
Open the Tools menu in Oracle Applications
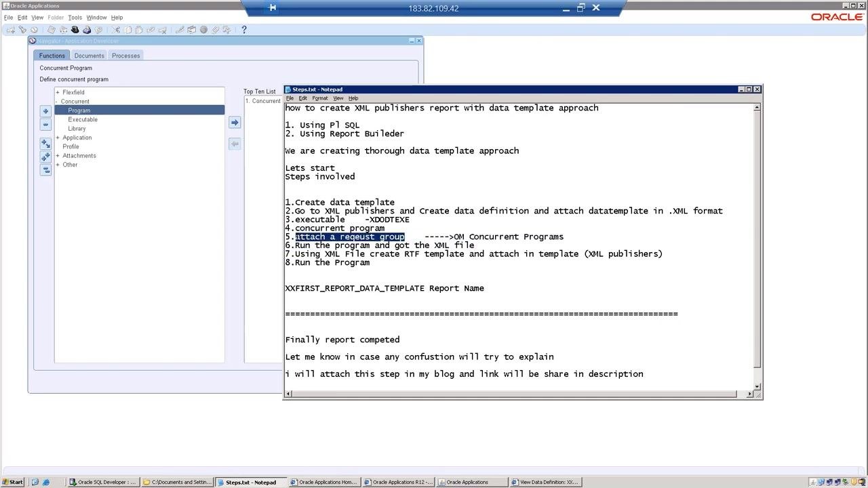[x=75, y=18]
